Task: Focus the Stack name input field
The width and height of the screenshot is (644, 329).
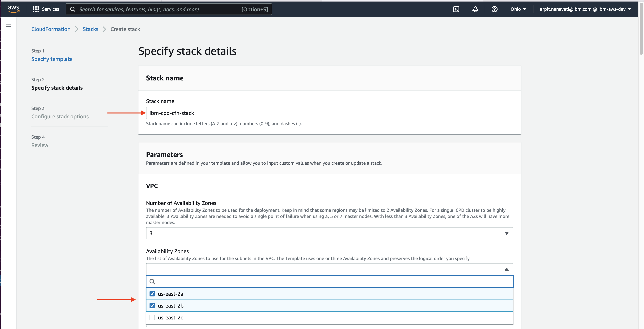Action: click(329, 113)
